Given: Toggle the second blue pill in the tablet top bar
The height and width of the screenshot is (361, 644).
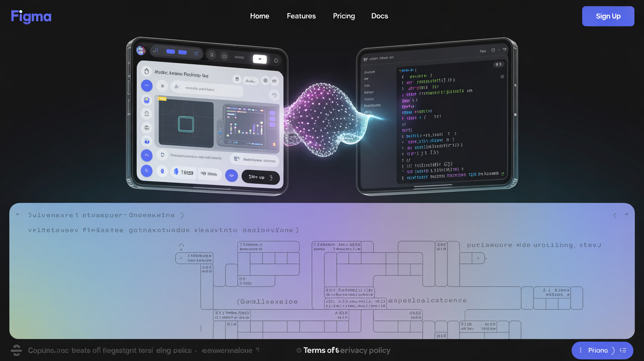Looking at the screenshot, I should click(183, 52).
